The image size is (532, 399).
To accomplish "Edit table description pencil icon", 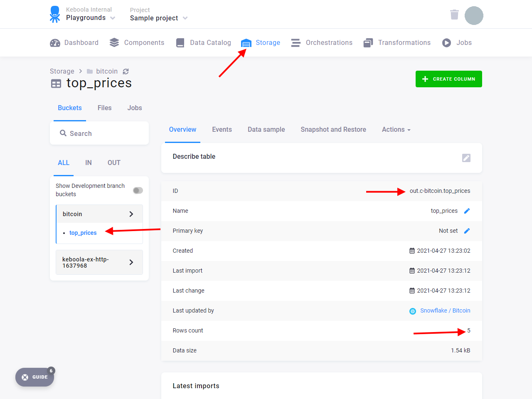I will pos(466,158).
